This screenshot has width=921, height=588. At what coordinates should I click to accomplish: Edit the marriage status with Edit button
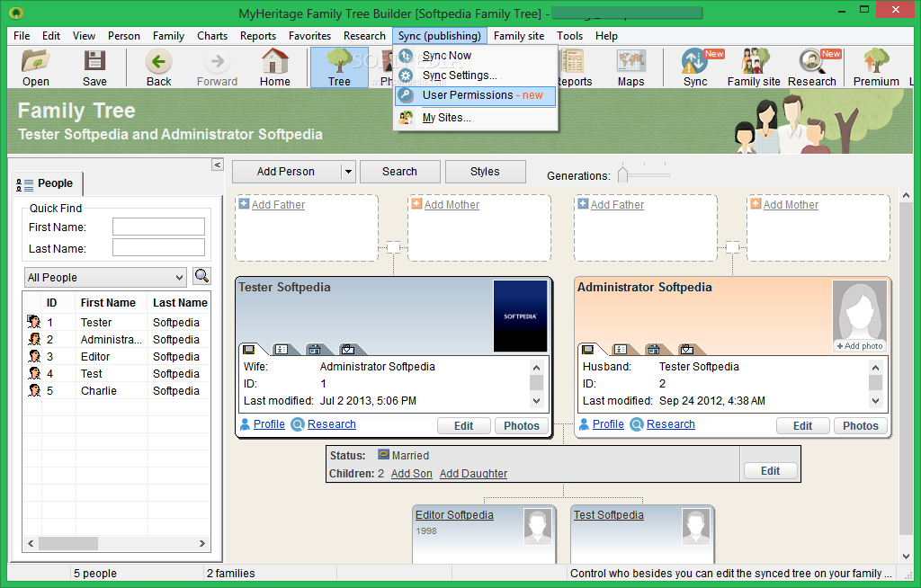pyautogui.click(x=770, y=471)
